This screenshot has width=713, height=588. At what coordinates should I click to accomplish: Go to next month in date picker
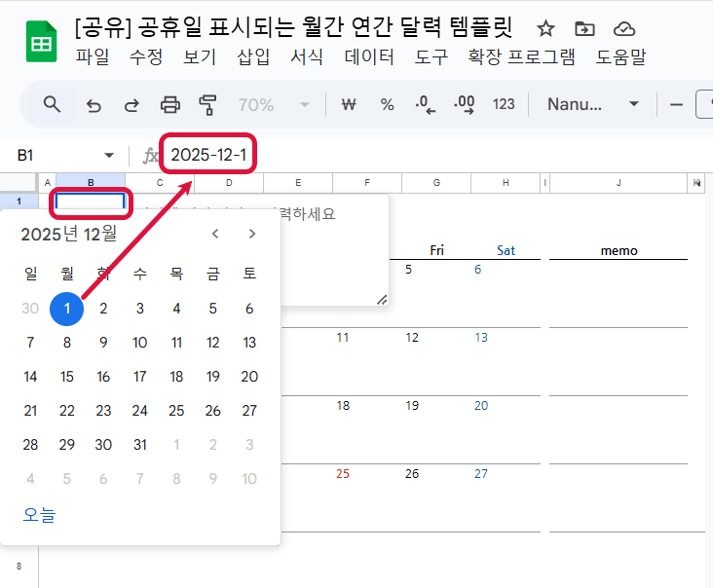click(x=252, y=234)
